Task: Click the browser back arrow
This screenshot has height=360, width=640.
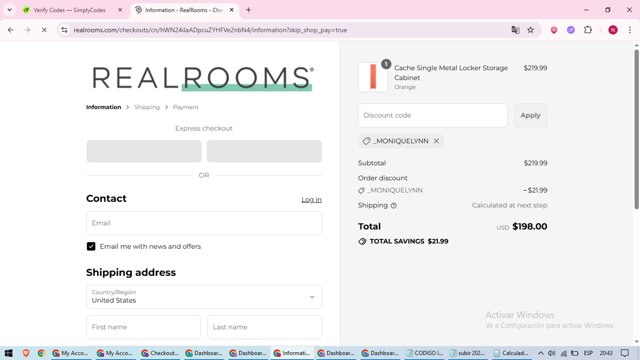Action: tap(11, 30)
